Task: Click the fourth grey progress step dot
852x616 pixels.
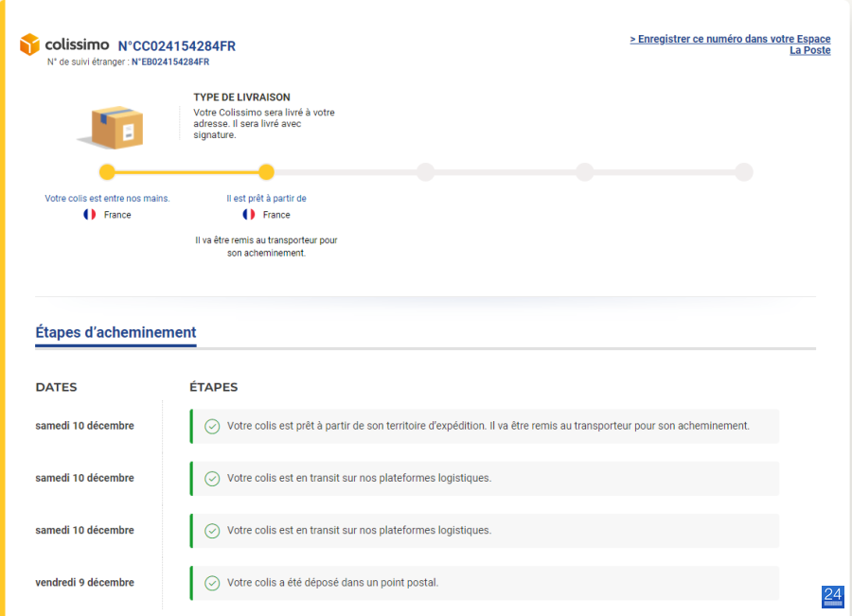Action: 585,172
